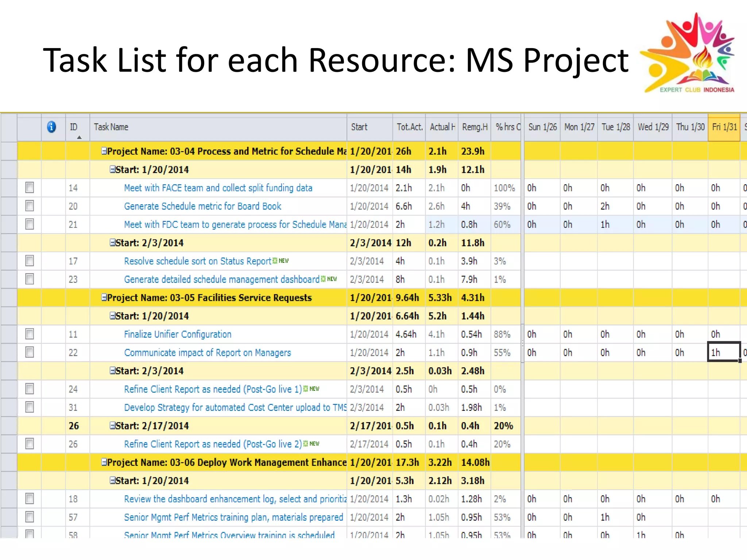Image resolution: width=747 pixels, height=560 pixels.
Task: Click Remg.H 7.9h cell for task 23
Action: (474, 279)
